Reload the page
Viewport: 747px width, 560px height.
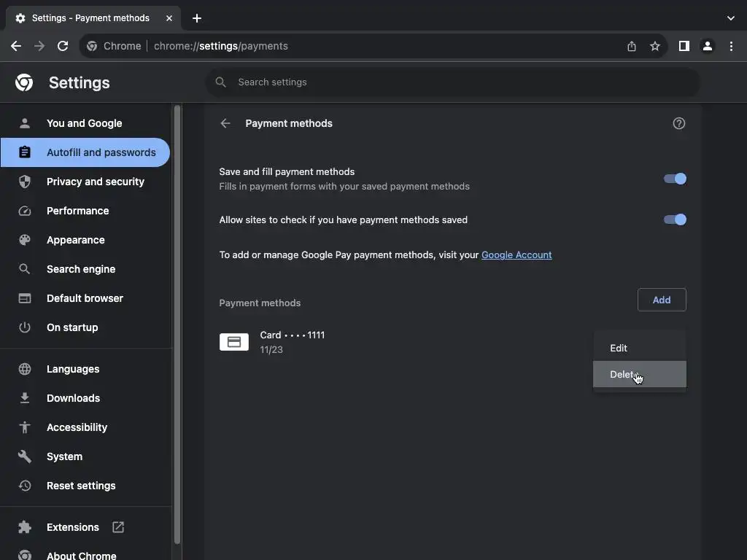(63, 46)
